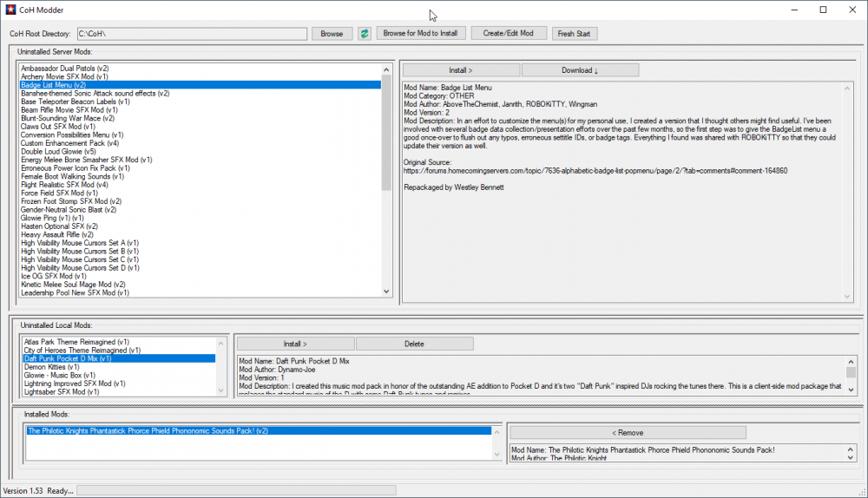The width and height of the screenshot is (868, 498).
Task: Click the green refresh icon next to Browse
Action: coord(365,34)
